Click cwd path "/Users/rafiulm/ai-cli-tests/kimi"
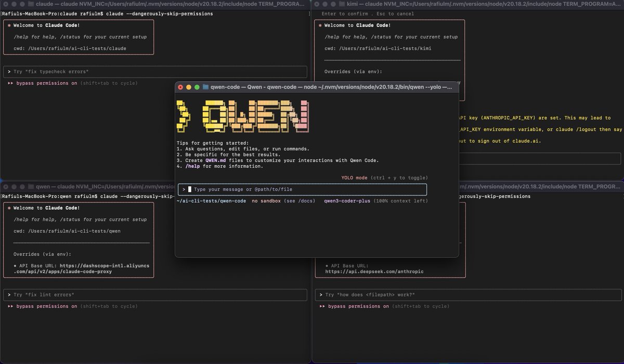Image resolution: width=624 pixels, height=364 pixels. tap(385, 48)
